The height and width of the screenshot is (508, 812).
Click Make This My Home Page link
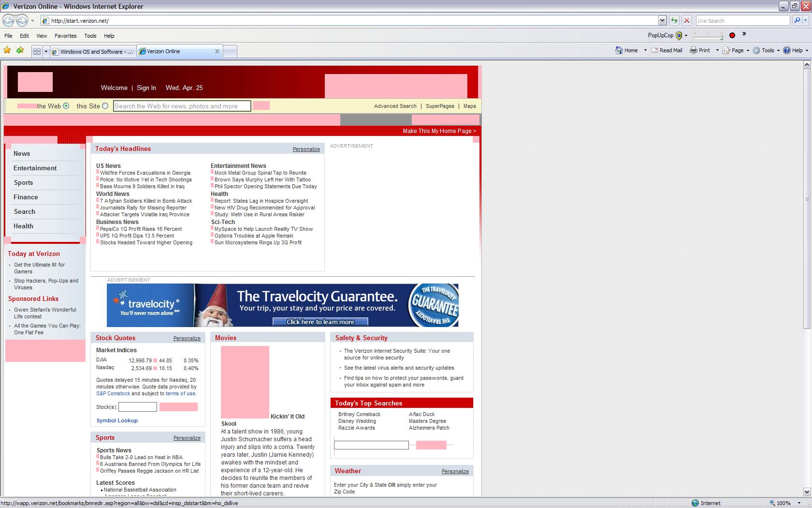439,131
